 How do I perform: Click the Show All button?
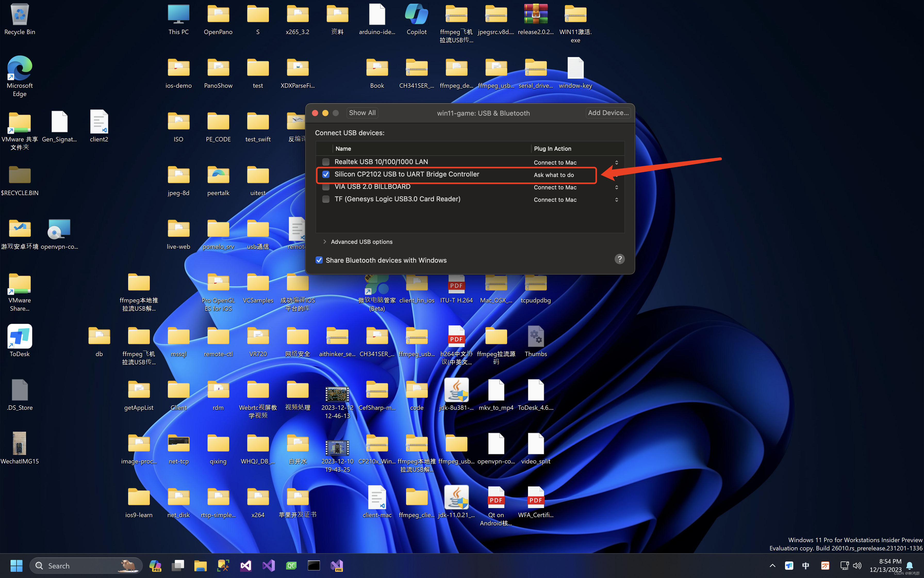[x=362, y=113]
